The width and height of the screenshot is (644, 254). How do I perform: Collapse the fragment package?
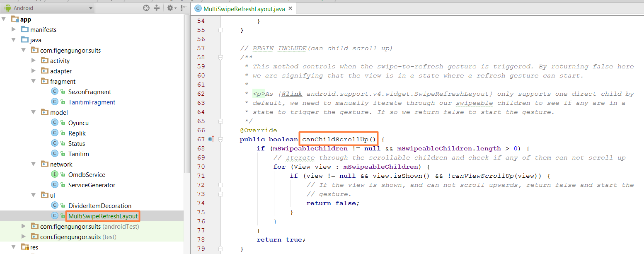[x=34, y=81]
